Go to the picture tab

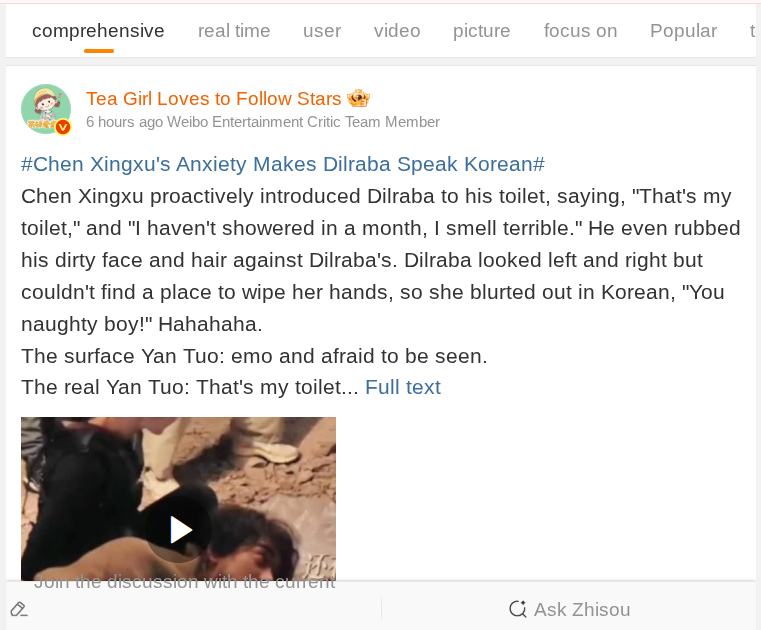tap(481, 31)
